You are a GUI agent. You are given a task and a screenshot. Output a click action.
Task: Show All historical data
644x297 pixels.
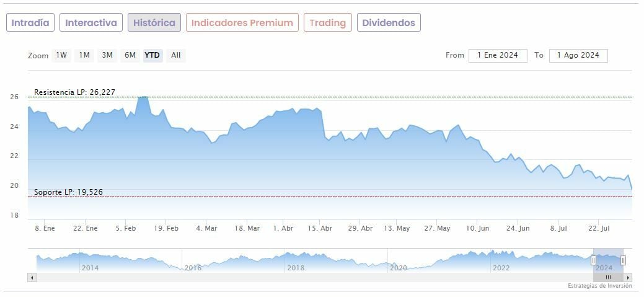pos(176,55)
